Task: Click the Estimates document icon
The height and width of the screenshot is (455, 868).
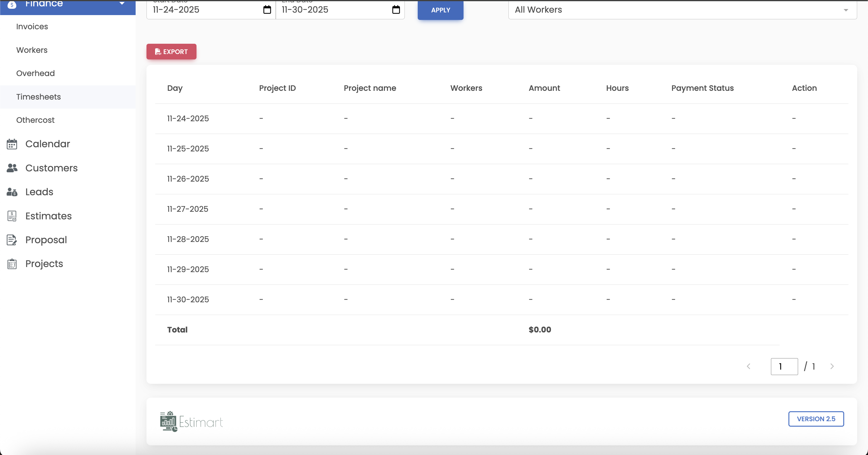Action: 12,216
